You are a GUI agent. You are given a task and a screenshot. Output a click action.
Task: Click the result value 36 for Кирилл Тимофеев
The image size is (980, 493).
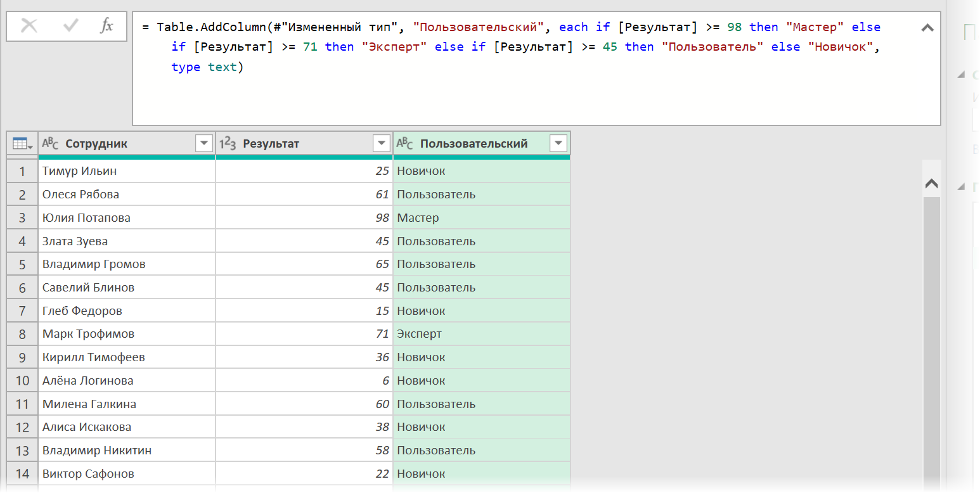(x=304, y=357)
